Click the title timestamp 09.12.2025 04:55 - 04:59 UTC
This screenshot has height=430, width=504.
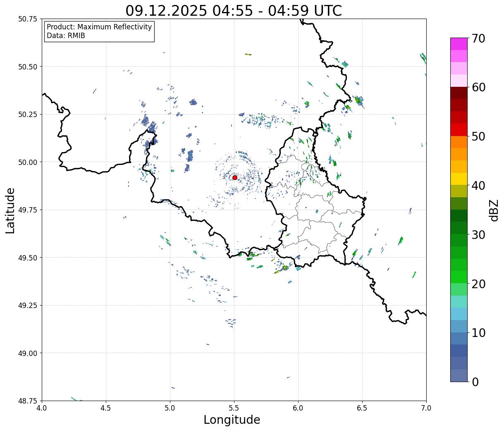(234, 10)
